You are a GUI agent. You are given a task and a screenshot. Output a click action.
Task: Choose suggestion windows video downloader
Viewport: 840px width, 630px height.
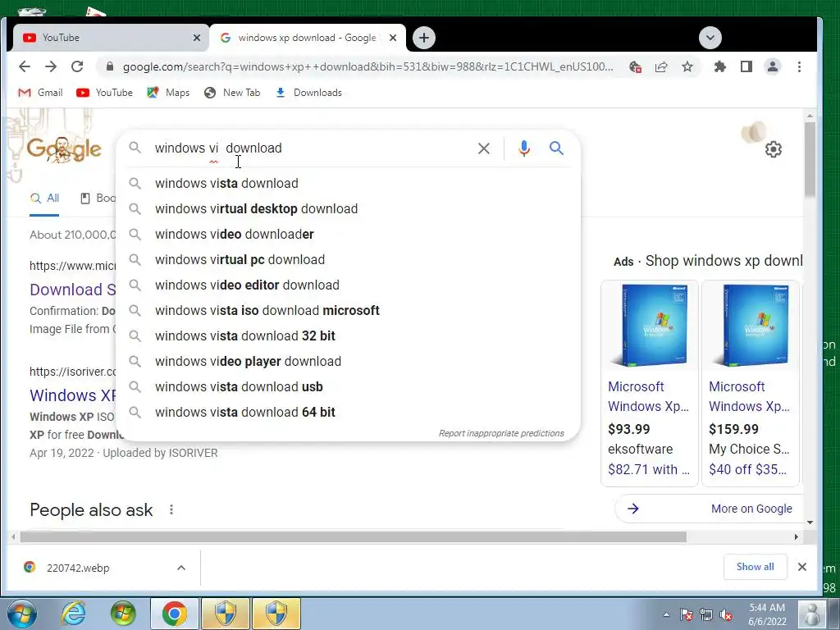[348, 234]
